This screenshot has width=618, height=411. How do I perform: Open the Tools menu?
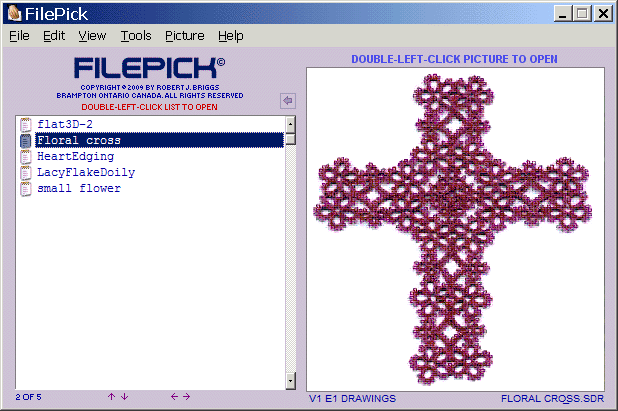(x=136, y=36)
